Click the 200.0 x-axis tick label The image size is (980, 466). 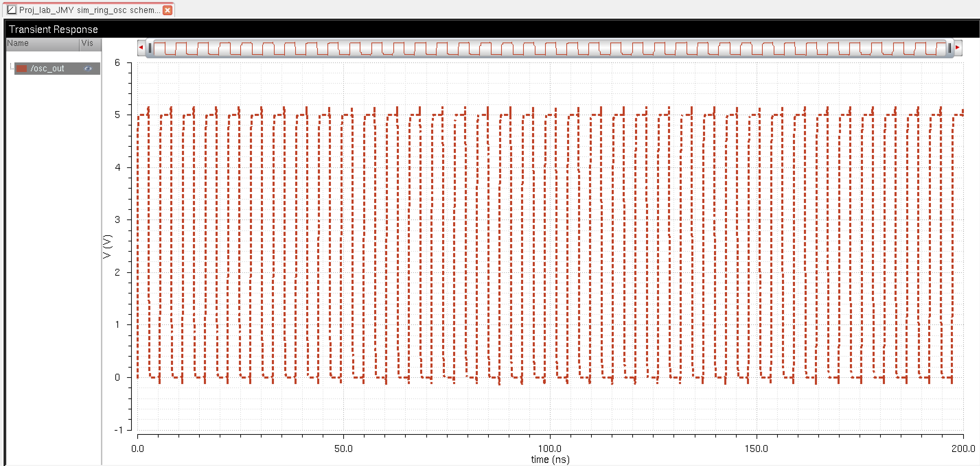pos(963,449)
